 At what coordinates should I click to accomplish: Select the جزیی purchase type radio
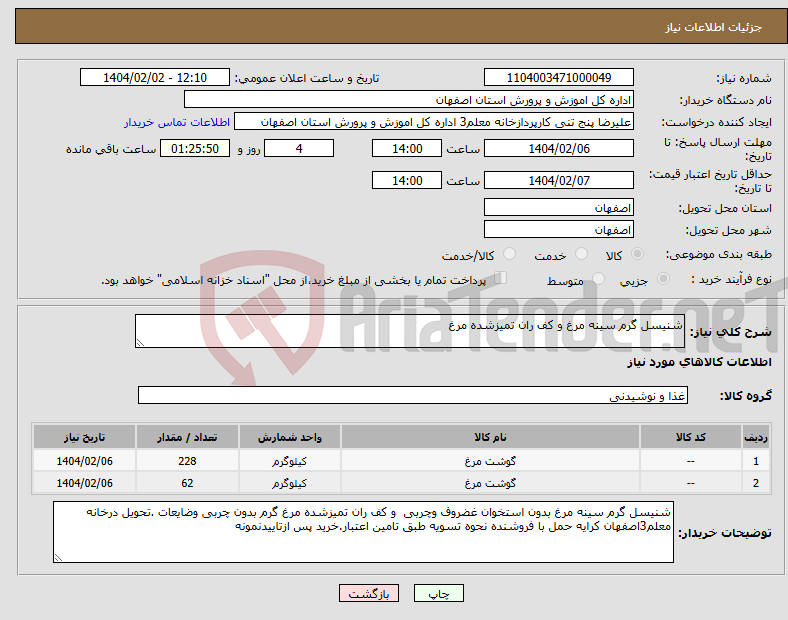coord(663,278)
